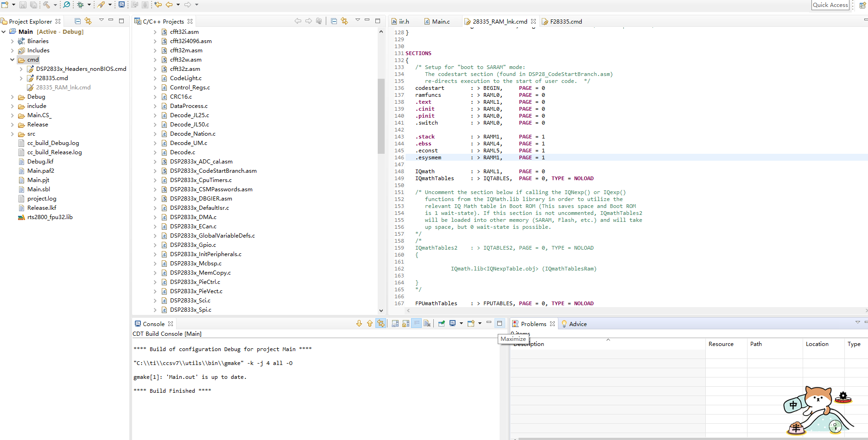This screenshot has height=440, width=868.
Task: Open the Debug launch dropdown arrow
Action: (x=89, y=5)
